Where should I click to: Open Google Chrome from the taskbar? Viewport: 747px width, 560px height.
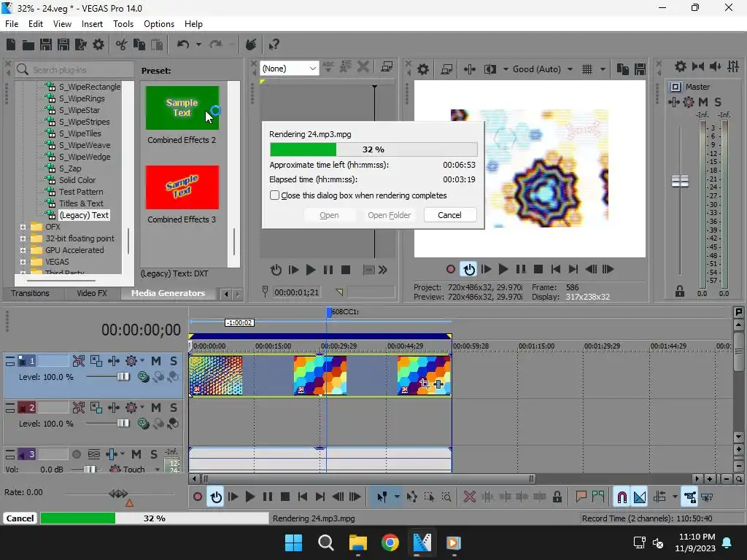[x=390, y=542]
